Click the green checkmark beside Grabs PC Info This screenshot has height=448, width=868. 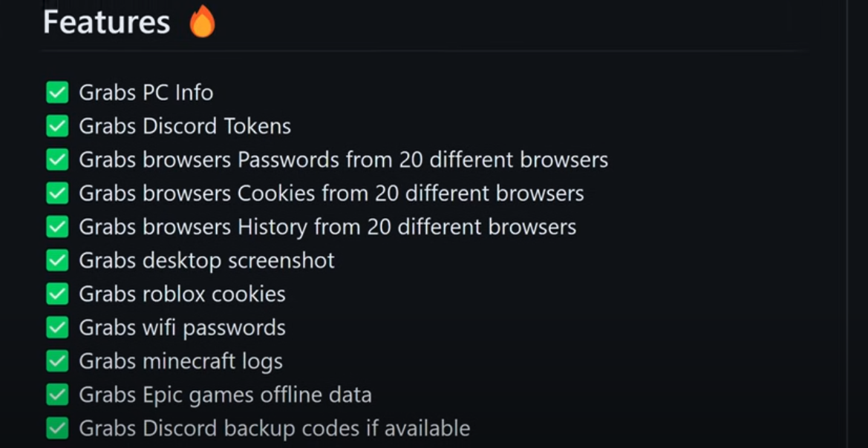[57, 93]
